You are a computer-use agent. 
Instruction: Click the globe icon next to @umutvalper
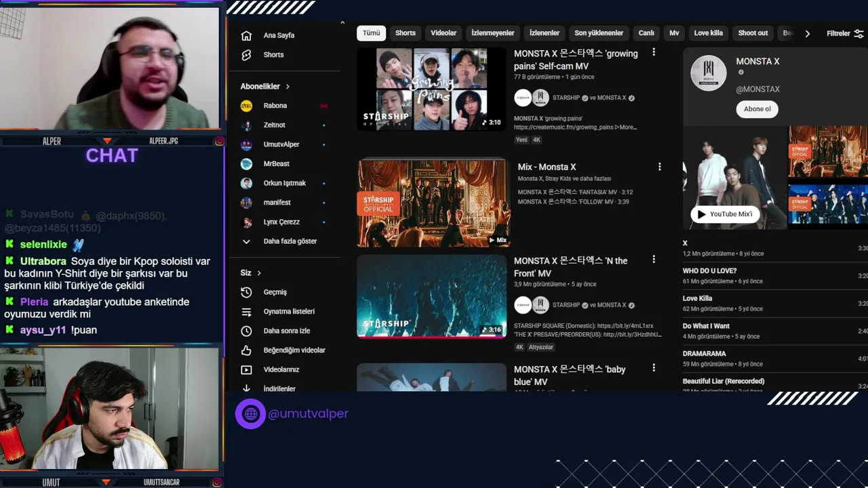pyautogui.click(x=251, y=413)
